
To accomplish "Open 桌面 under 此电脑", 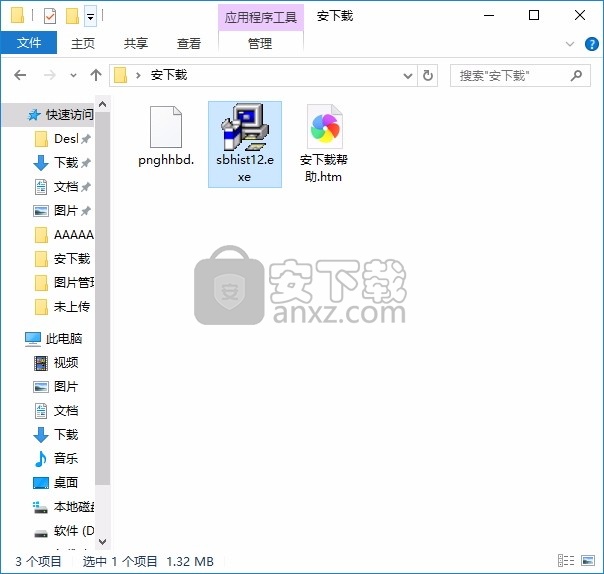I will pos(56,482).
